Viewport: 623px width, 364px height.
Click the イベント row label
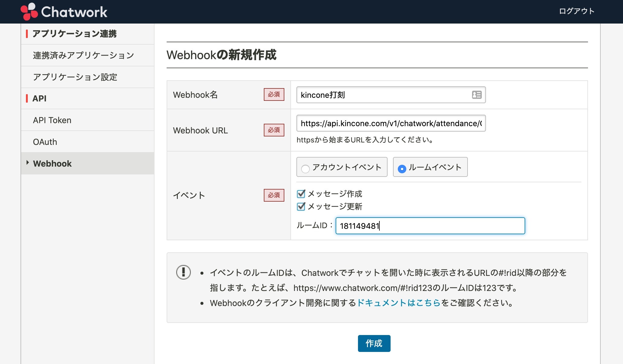pyautogui.click(x=189, y=195)
